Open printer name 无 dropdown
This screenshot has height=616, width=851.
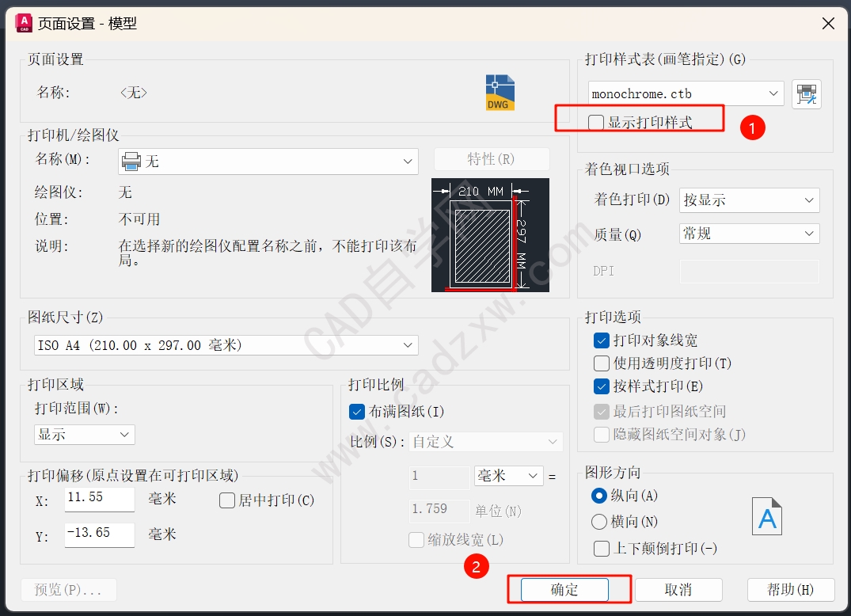tap(268, 162)
